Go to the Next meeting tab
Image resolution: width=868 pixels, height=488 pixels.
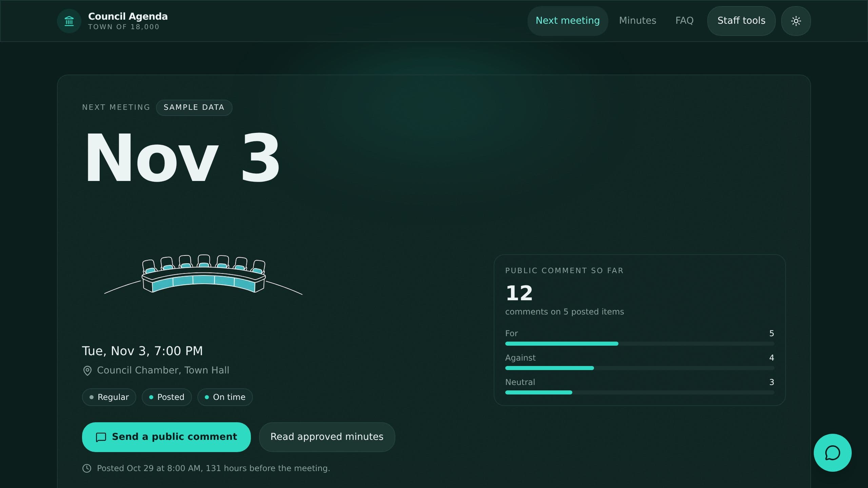point(568,21)
